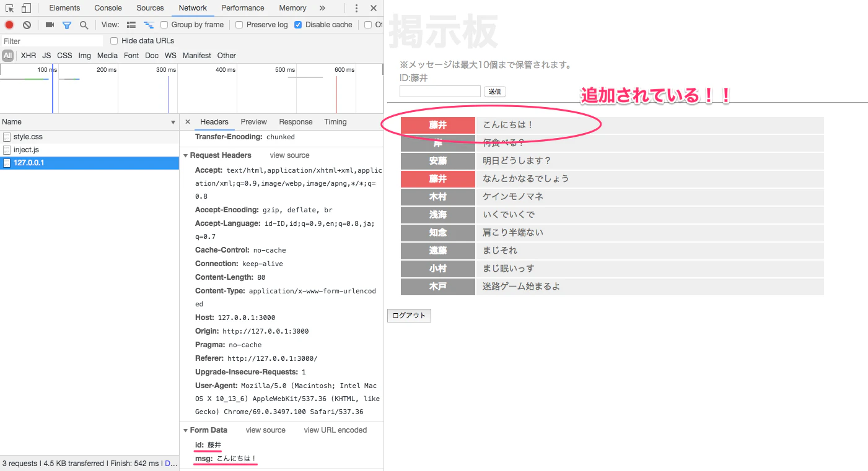868x471 pixels.
Task: Activate the inspect element picker icon
Action: pyautogui.click(x=9, y=8)
